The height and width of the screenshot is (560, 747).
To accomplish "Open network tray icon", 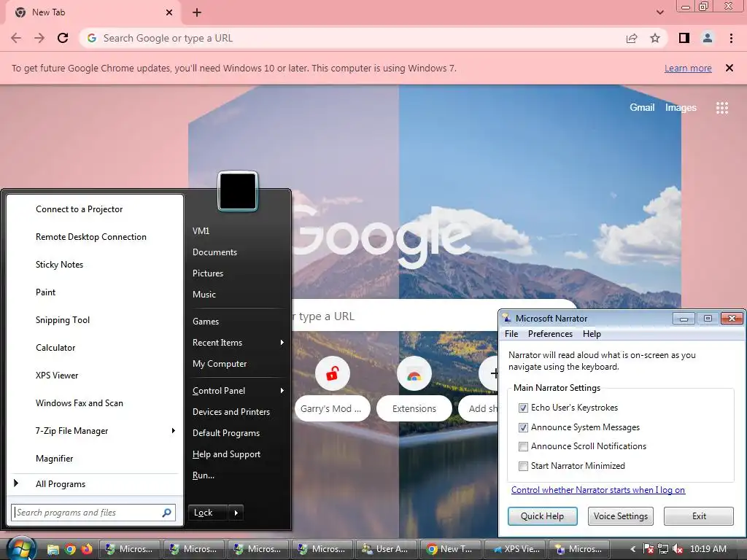I will pyautogui.click(x=662, y=549).
